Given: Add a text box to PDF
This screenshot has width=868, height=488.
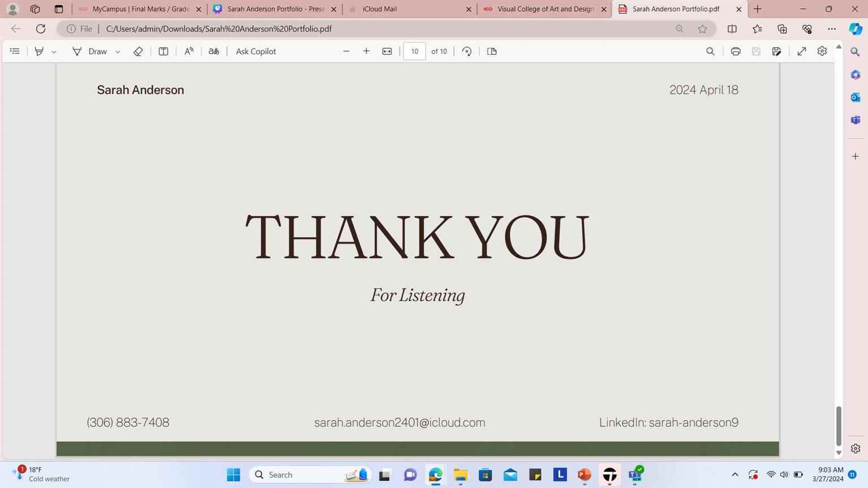Looking at the screenshot, I should [164, 52].
